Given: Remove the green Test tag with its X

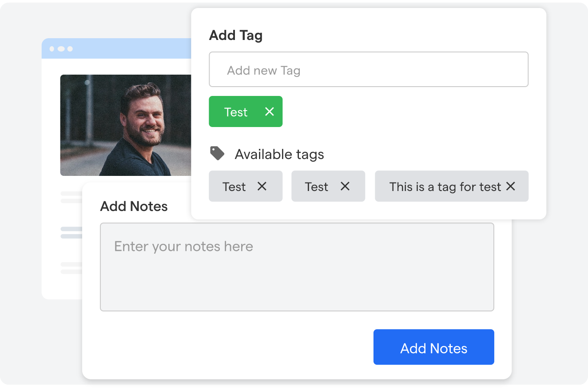Looking at the screenshot, I should 269,112.
